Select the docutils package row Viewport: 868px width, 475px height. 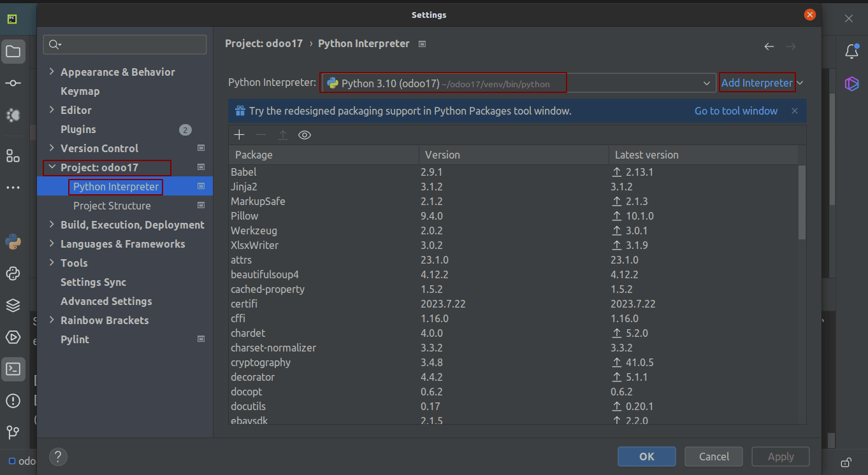click(514, 406)
